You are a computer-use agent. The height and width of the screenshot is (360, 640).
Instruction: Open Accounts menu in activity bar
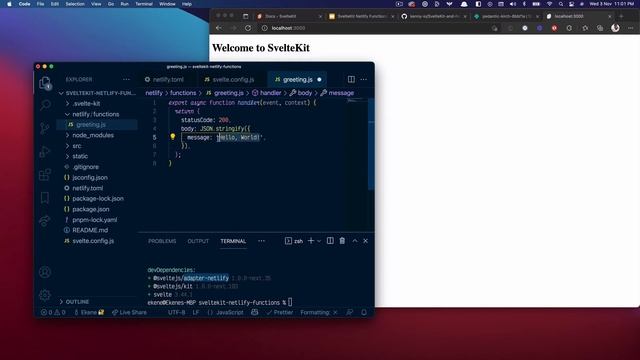pos(45,272)
